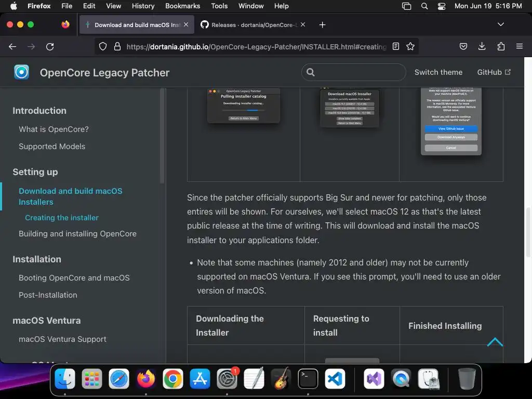Open the Firefox hamburger application menu
The width and height of the screenshot is (532, 399).
[x=520, y=46]
